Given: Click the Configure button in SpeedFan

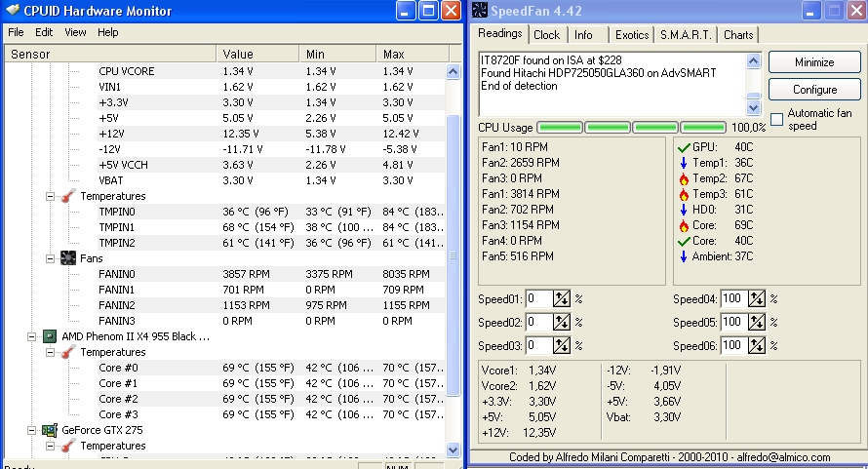Looking at the screenshot, I should pyautogui.click(x=814, y=89).
